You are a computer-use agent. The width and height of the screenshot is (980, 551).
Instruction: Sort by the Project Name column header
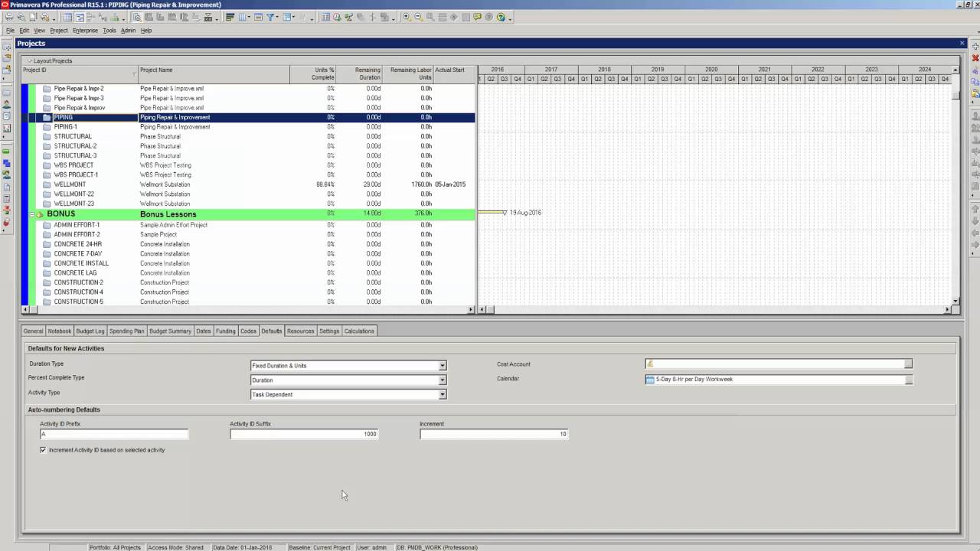(x=214, y=74)
